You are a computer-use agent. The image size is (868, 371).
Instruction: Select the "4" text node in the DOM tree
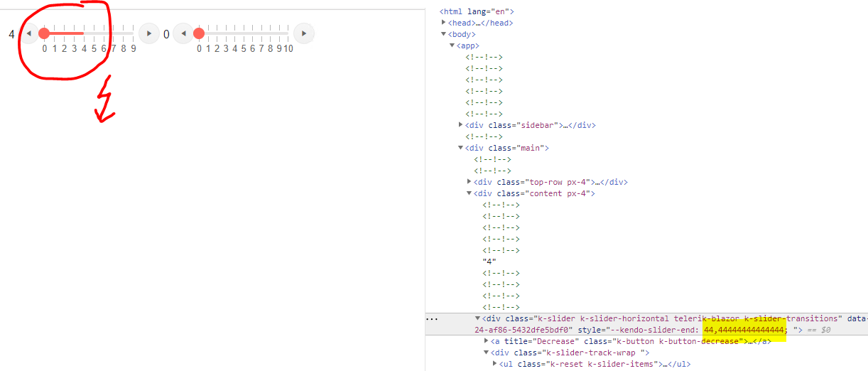tap(489, 262)
